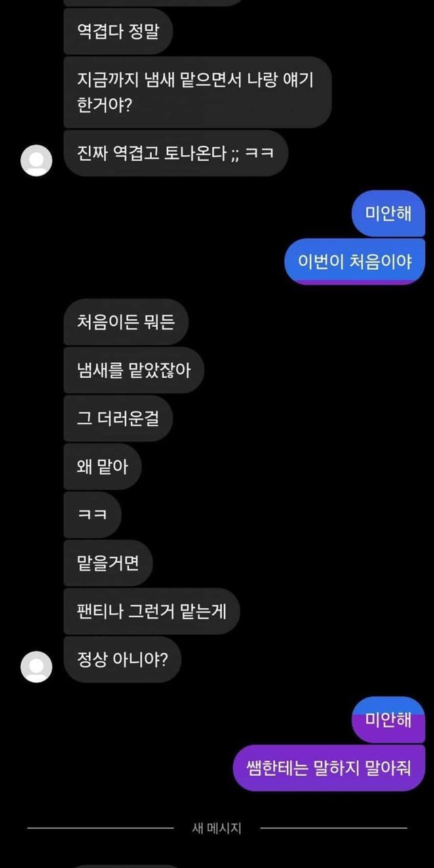Select the '진짜 역겹고 토나온다' message bubble
434x868 pixels.
176,153
